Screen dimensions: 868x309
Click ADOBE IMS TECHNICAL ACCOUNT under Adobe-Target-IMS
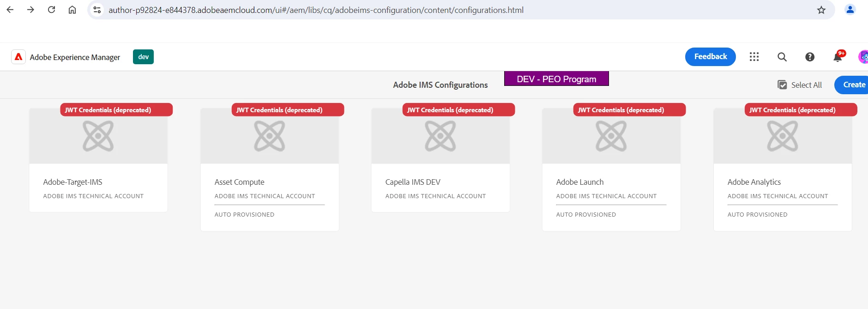(93, 196)
